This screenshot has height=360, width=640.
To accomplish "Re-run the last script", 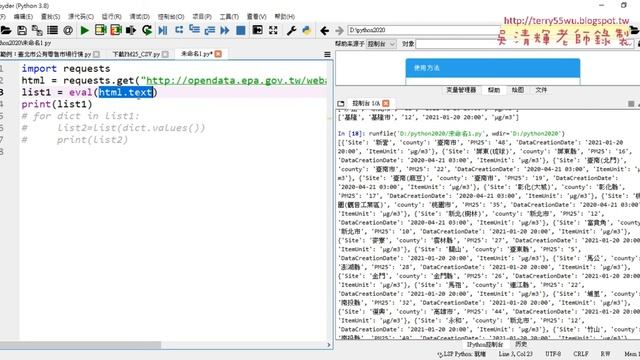I will click(147, 30).
